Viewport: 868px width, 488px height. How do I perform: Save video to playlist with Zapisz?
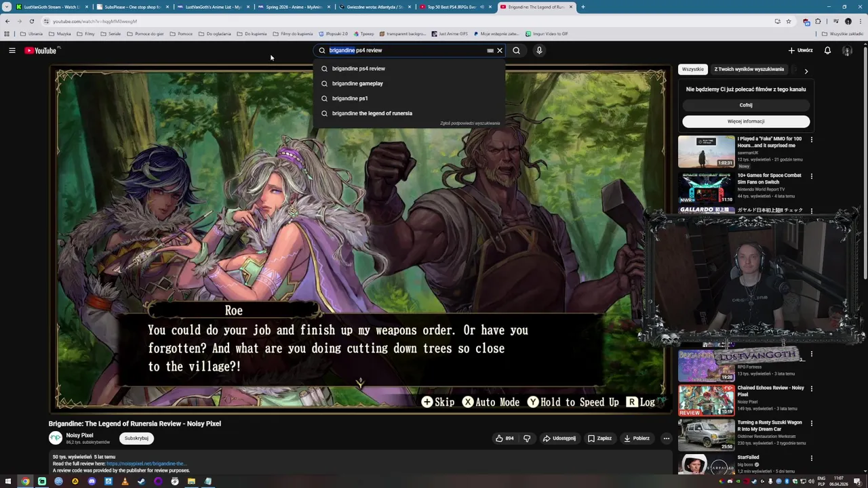[599, 439]
